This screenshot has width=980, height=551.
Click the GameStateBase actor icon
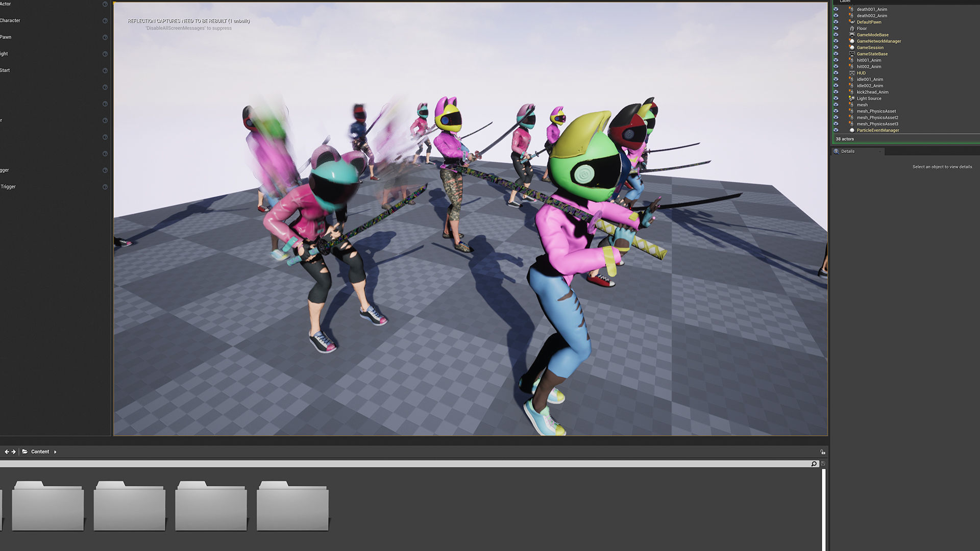pos(851,54)
